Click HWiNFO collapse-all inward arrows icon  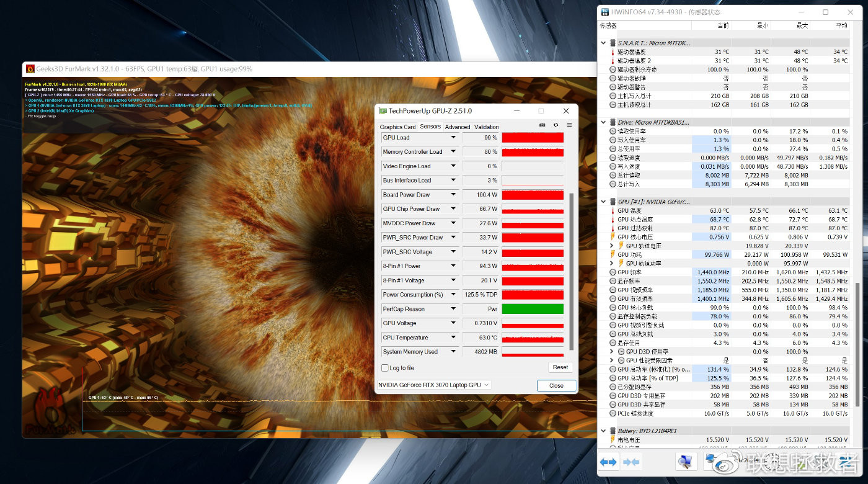point(631,462)
